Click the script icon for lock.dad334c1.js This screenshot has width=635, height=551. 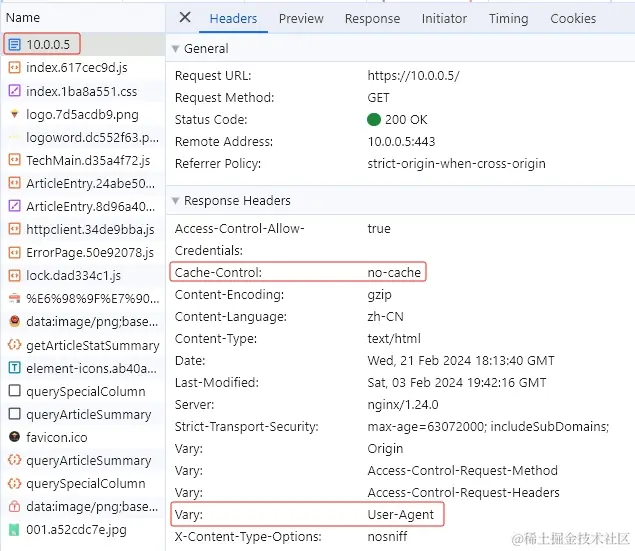(x=15, y=275)
